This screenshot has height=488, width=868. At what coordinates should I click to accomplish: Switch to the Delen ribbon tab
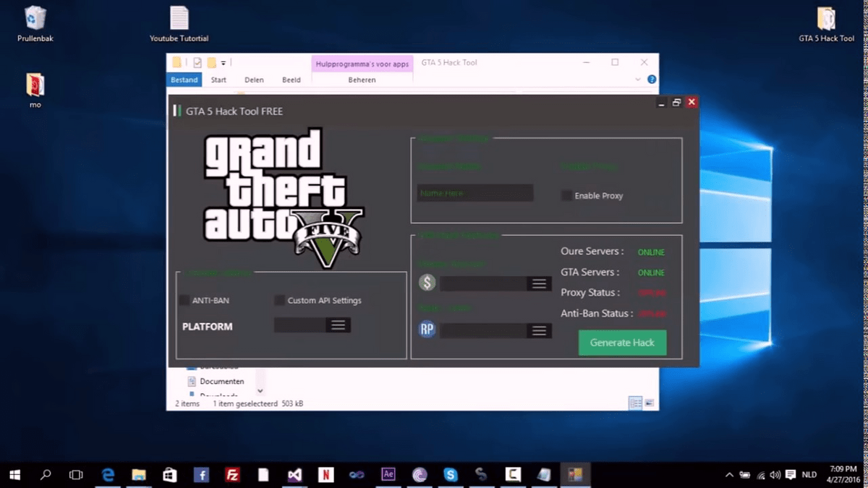[x=254, y=80]
